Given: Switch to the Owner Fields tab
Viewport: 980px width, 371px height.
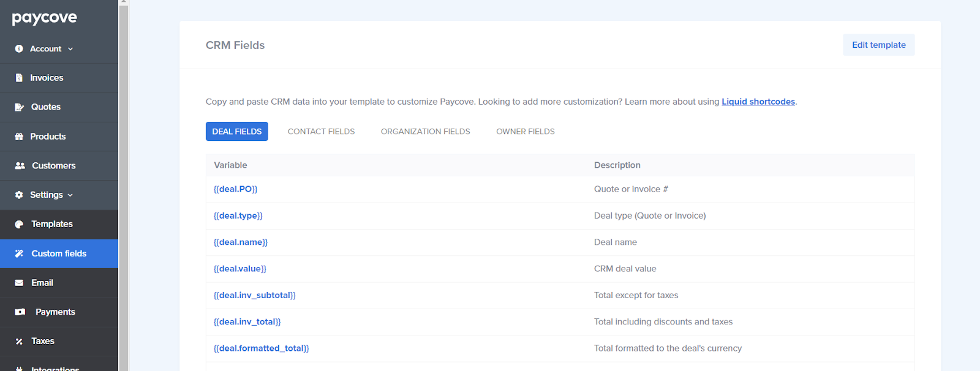Looking at the screenshot, I should point(526,132).
